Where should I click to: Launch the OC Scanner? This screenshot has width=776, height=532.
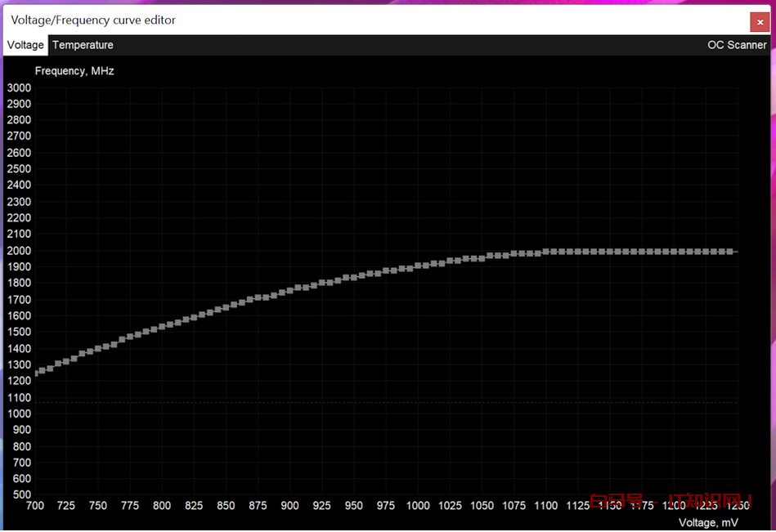(736, 45)
